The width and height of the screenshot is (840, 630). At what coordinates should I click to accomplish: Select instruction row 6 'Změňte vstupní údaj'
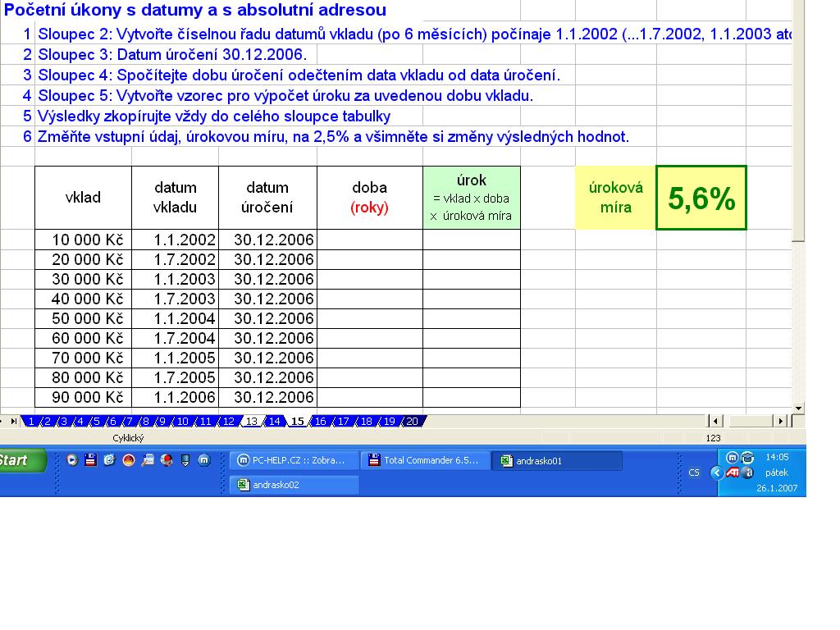(x=333, y=137)
